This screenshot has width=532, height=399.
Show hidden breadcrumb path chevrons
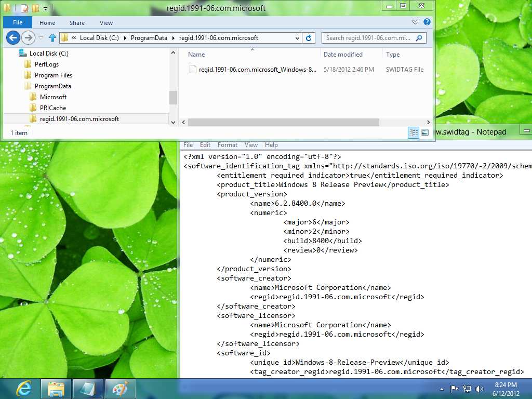[x=74, y=37]
